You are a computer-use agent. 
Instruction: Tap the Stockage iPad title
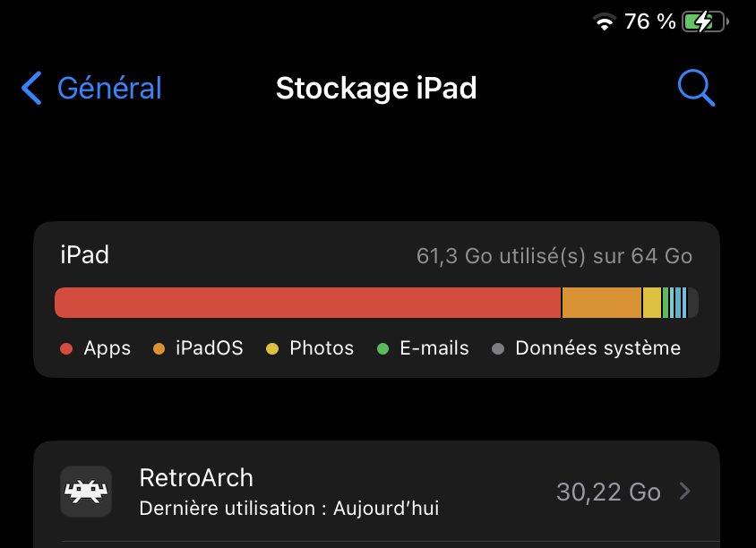tap(376, 88)
